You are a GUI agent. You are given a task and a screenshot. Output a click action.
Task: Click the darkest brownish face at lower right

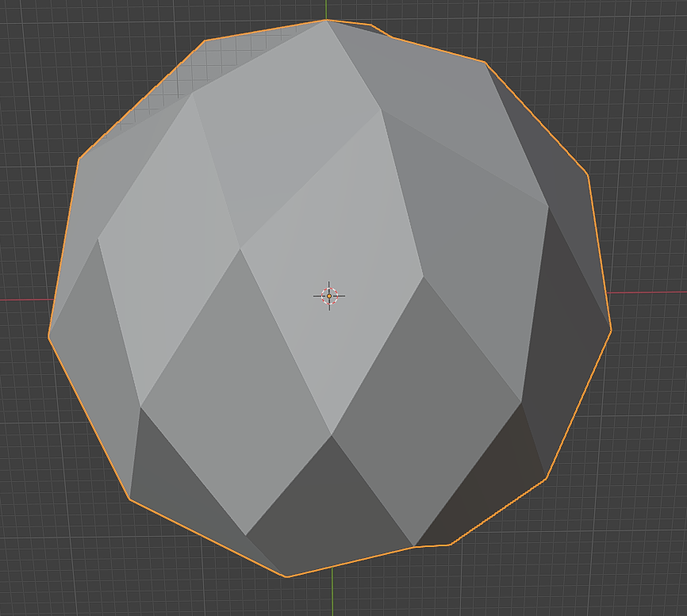(x=484, y=484)
